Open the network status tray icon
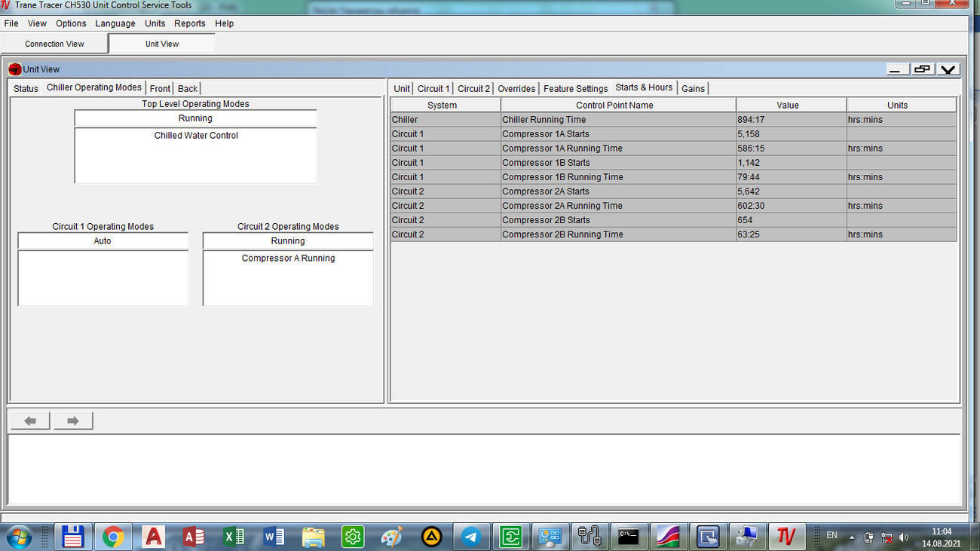 pyautogui.click(x=887, y=537)
